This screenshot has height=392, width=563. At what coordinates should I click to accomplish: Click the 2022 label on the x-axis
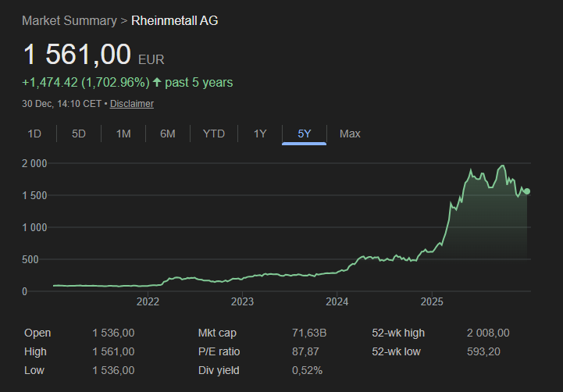tap(148, 301)
